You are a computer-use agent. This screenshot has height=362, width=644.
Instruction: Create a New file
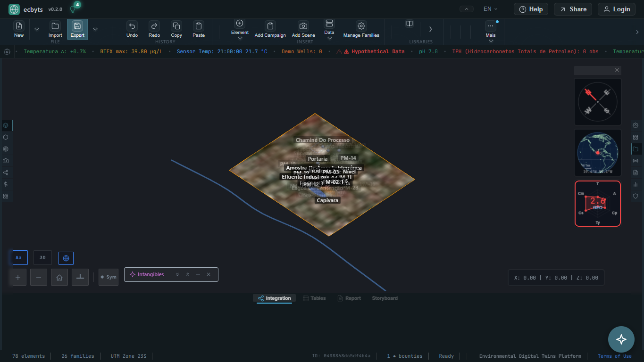[x=19, y=29]
